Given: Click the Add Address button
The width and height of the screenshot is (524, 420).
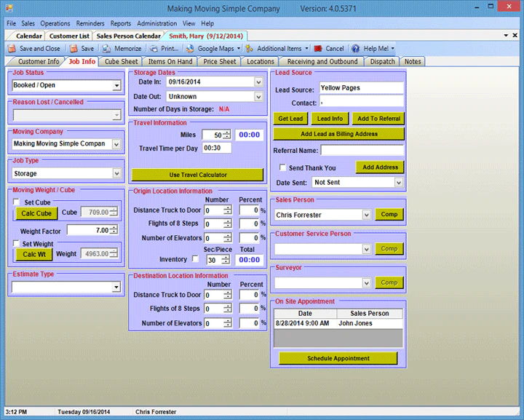Looking at the screenshot, I should (381, 167).
